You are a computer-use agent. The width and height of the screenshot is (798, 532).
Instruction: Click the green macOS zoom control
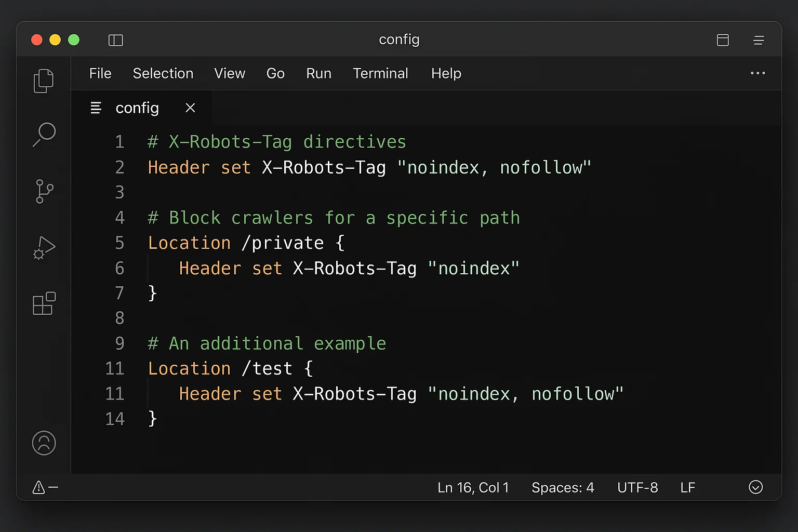[x=74, y=39]
